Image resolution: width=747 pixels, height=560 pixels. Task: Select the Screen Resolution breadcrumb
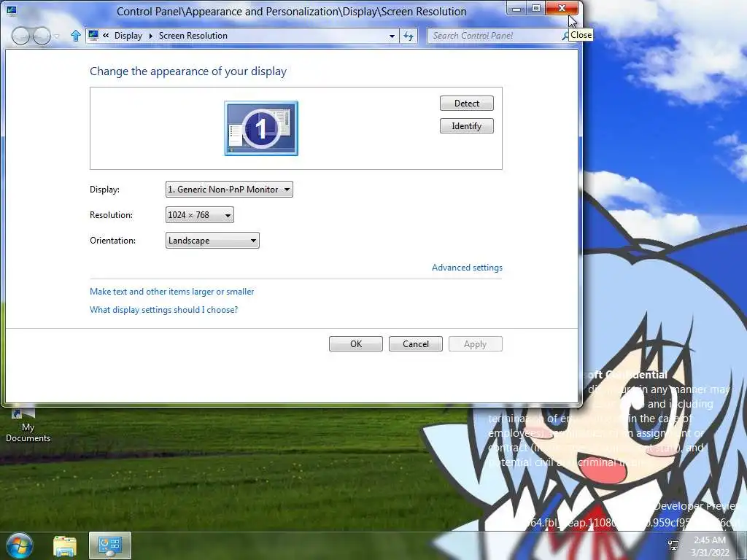tap(193, 36)
